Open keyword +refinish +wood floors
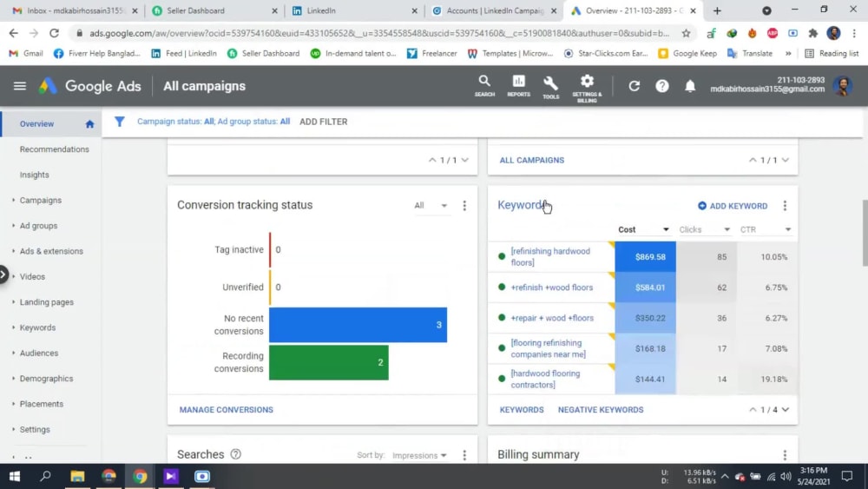868x489 pixels. [551, 287]
